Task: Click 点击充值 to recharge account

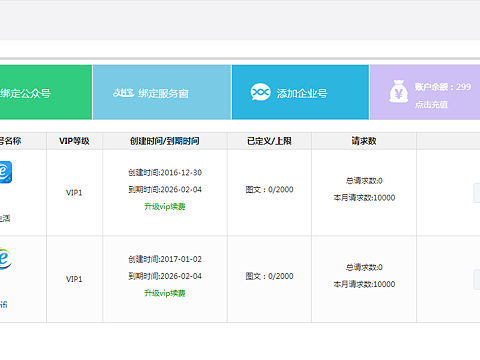Action: 431,105
